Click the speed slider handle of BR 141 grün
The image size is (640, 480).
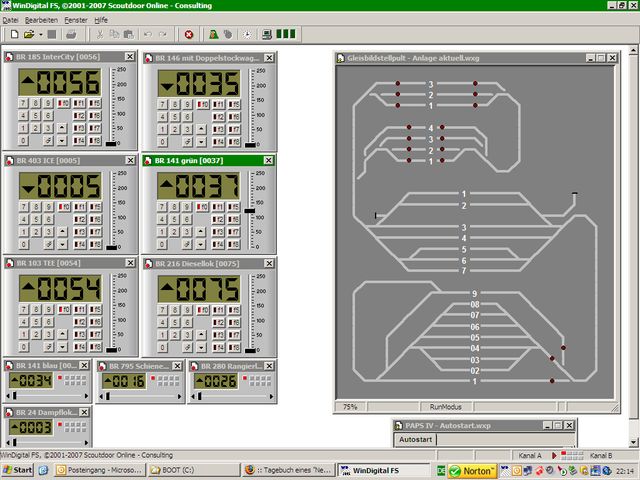pos(249,211)
